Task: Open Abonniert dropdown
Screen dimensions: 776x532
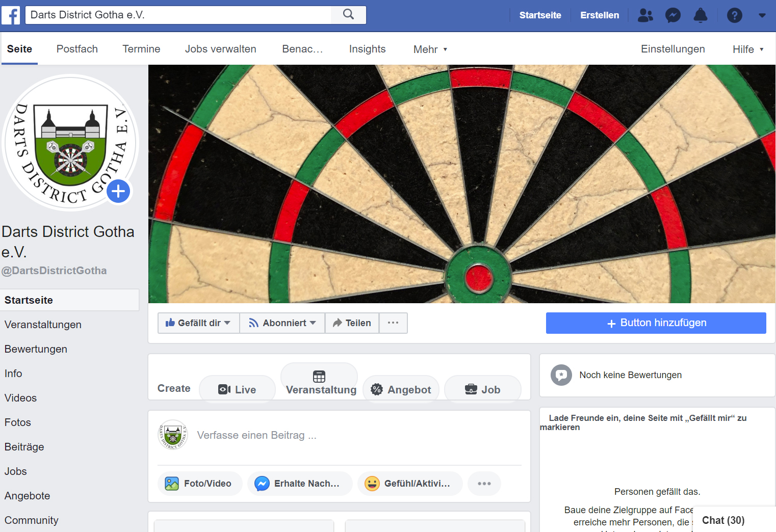Action: point(282,323)
